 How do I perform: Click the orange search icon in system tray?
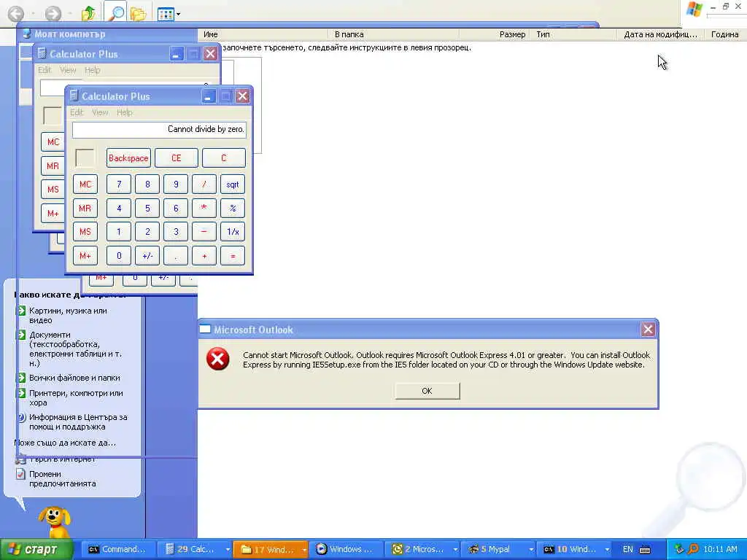[693, 549]
